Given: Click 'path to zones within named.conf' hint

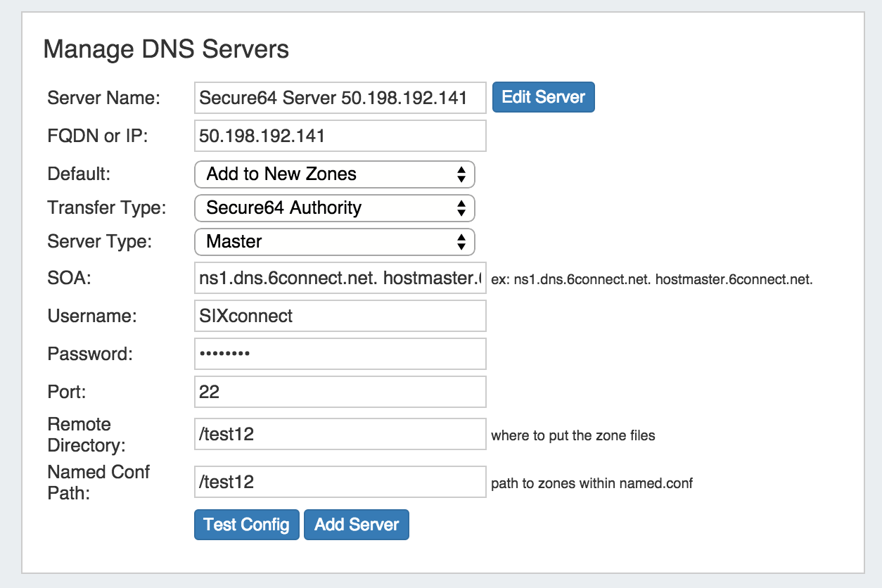Looking at the screenshot, I should [x=592, y=483].
